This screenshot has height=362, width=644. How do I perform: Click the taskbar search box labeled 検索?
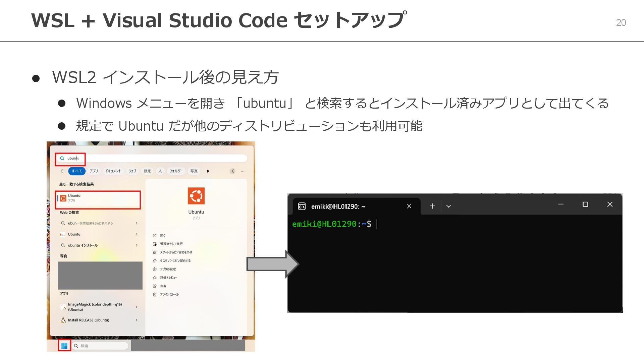pos(100,346)
